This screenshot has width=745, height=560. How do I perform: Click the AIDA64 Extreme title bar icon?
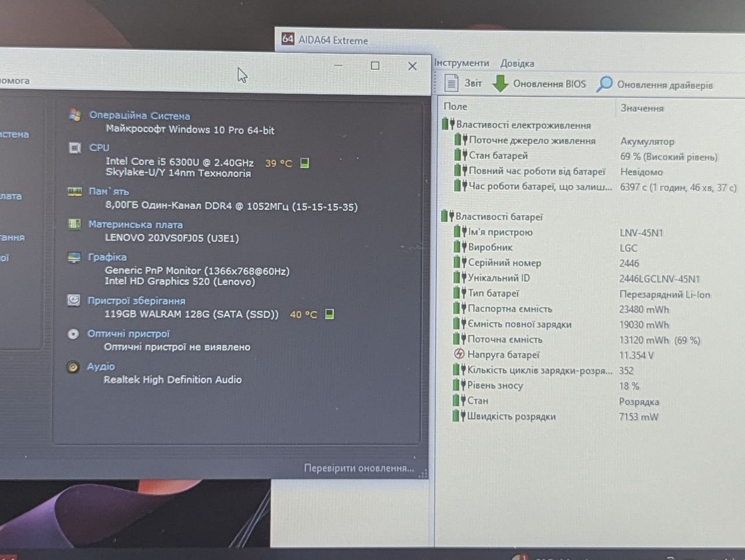pos(288,39)
